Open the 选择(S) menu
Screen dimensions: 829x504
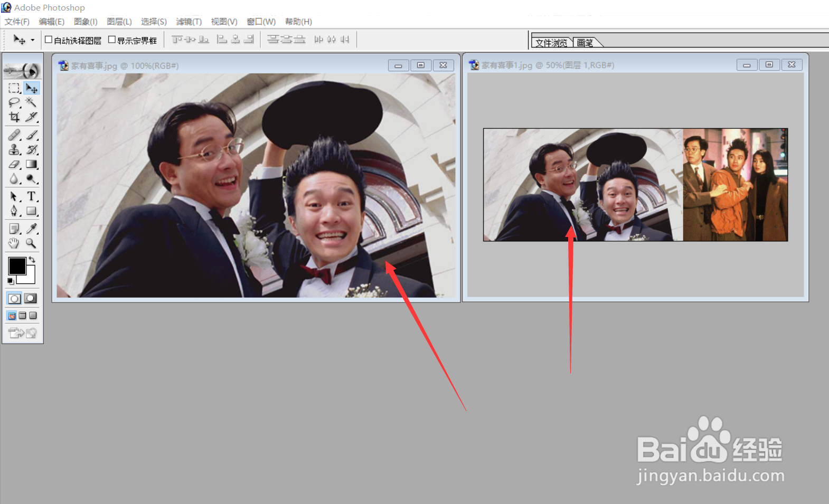(x=154, y=22)
